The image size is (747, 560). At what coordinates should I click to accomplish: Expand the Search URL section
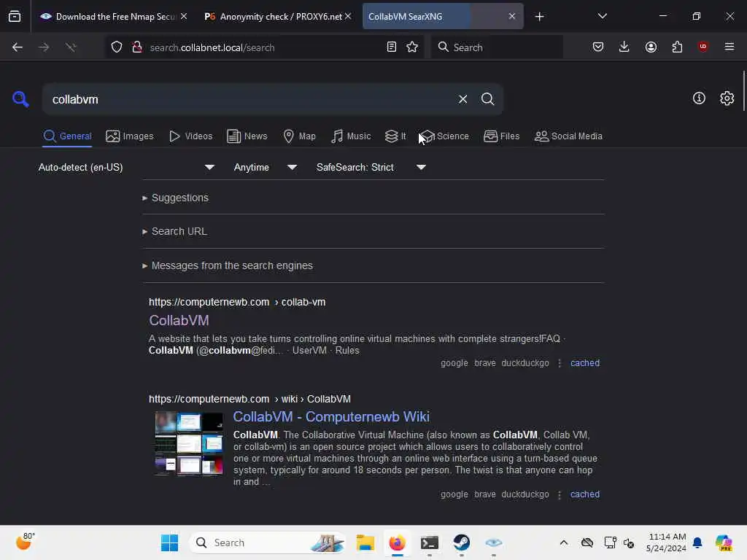click(x=174, y=231)
